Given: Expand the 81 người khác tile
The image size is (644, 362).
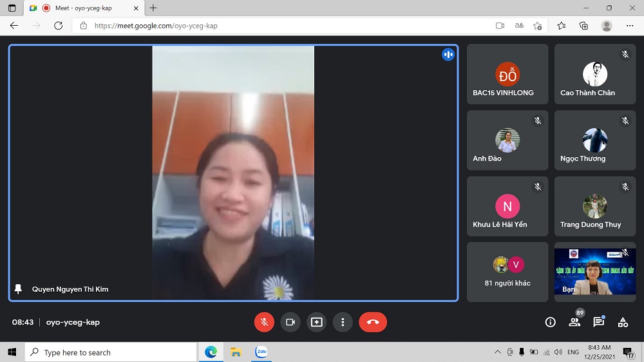Looking at the screenshot, I should (507, 272).
